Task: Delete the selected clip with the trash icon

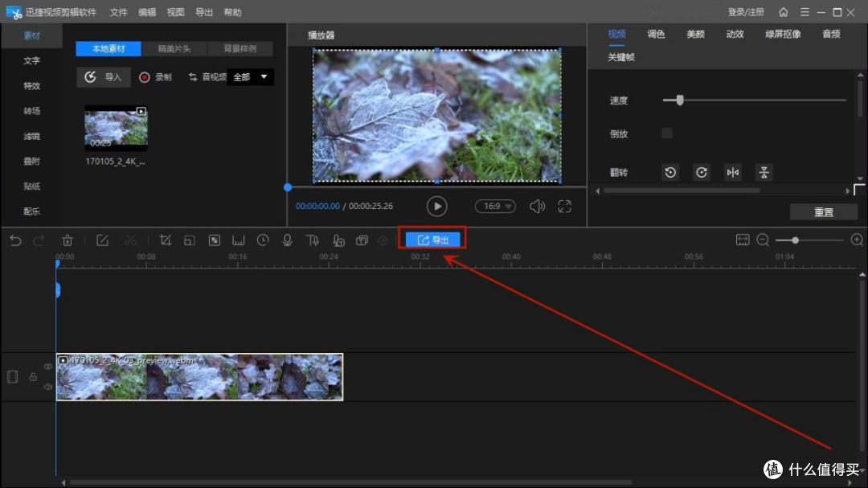Action: click(68, 240)
